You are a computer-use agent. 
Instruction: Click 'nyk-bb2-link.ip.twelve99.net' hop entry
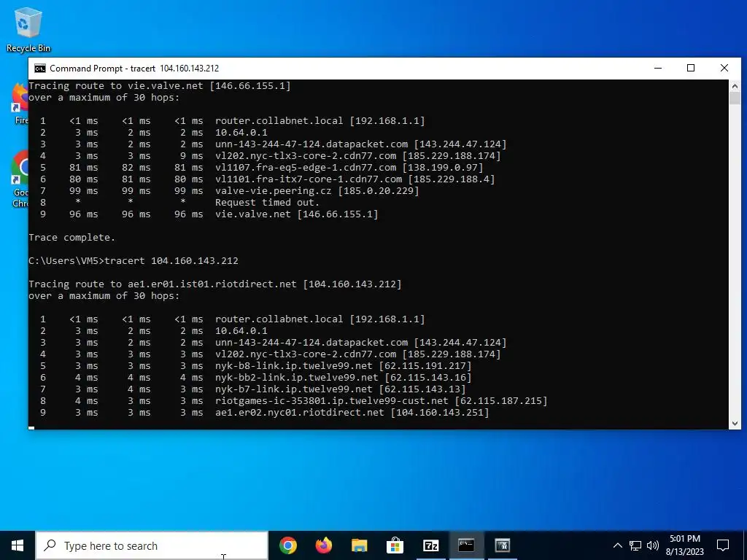296,378
